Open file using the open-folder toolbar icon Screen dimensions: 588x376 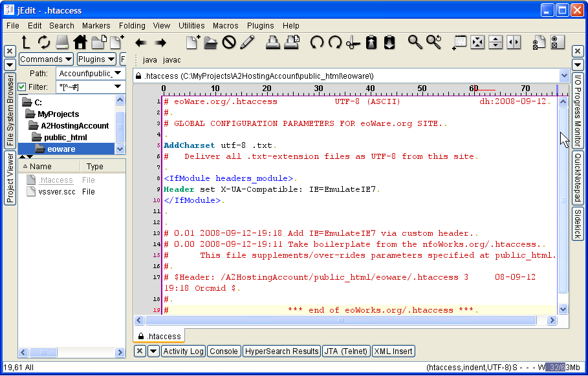tap(211, 43)
